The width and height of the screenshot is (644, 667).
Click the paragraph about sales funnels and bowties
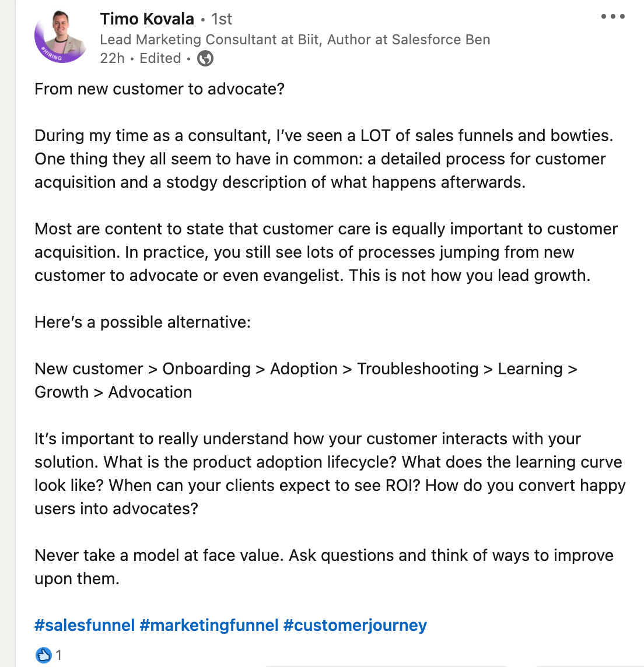324,159
